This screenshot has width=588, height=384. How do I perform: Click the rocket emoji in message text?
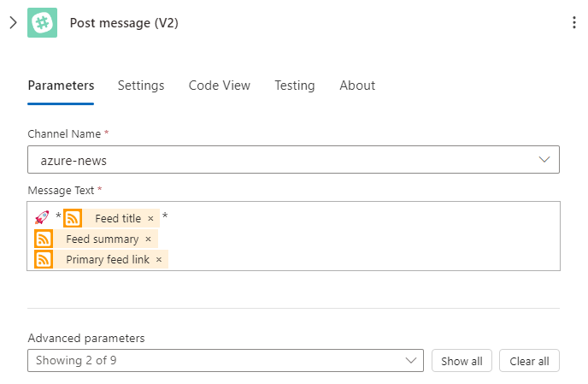point(42,217)
